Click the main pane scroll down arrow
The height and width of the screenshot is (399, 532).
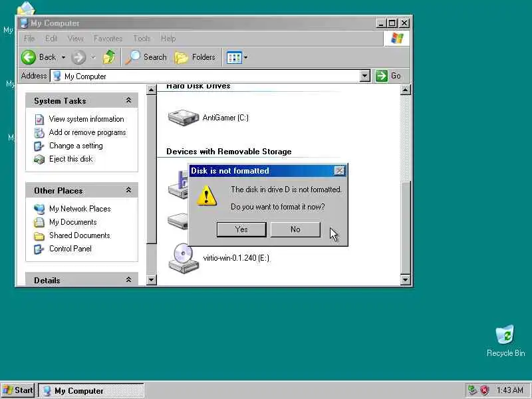(x=406, y=280)
